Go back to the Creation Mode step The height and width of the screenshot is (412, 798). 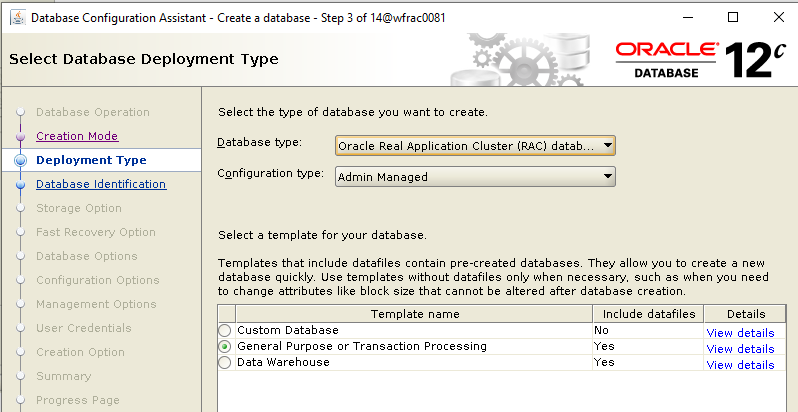tap(77, 136)
